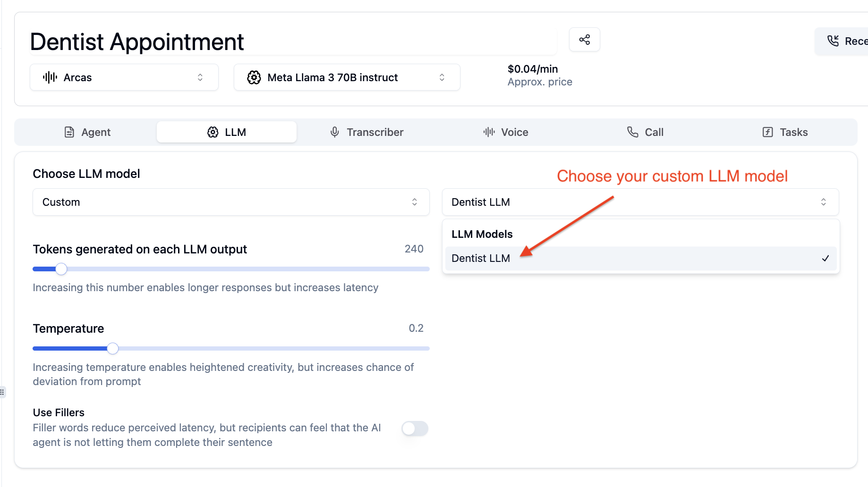868x487 pixels.
Task: Click chevron arrows in Custom dropdown
Action: pos(415,202)
